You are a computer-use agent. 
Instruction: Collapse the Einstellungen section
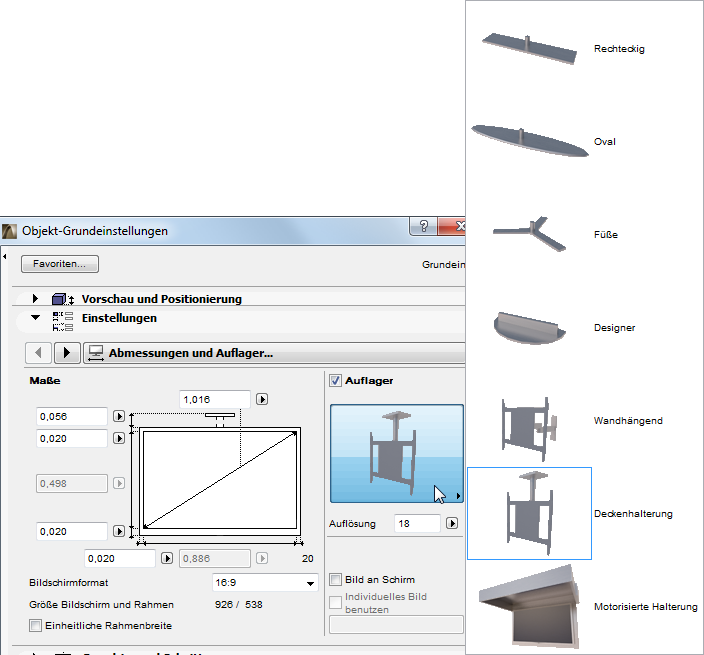(35, 317)
